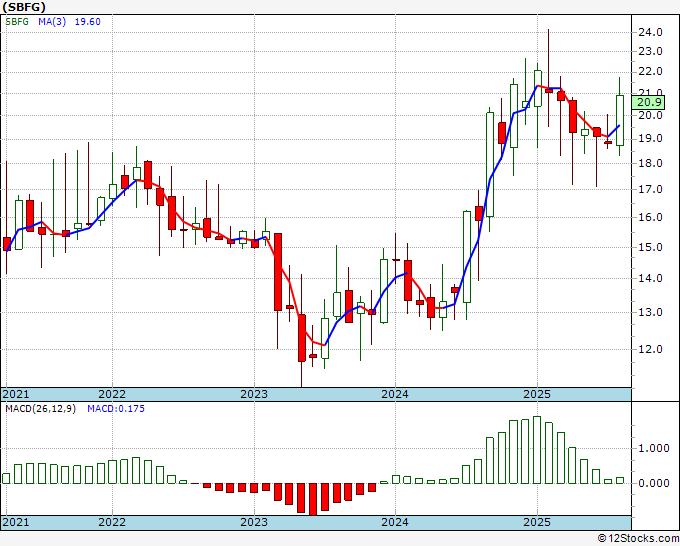680x546 pixels.
Task: Click 2025 on the price chart time axis
Action: tap(537, 394)
